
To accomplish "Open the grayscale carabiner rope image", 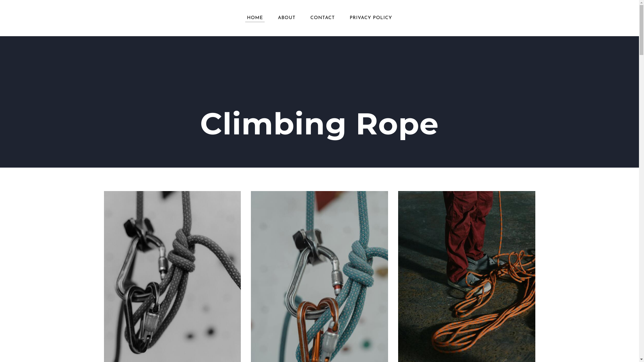I will [x=172, y=277].
